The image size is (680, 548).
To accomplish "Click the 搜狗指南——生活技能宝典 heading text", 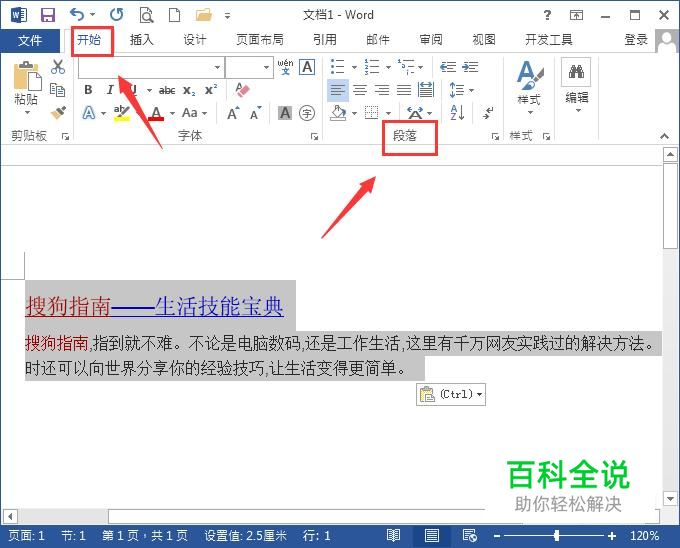I will 154,307.
